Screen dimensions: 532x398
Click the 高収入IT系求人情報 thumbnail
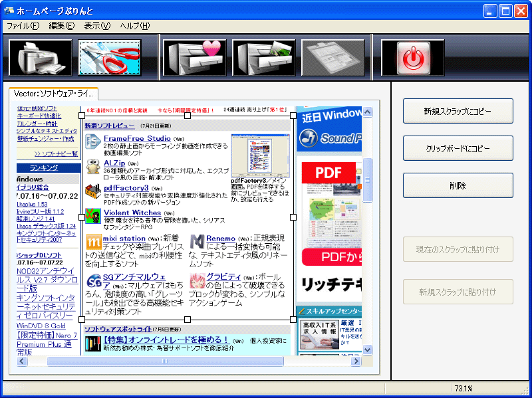[319, 335]
